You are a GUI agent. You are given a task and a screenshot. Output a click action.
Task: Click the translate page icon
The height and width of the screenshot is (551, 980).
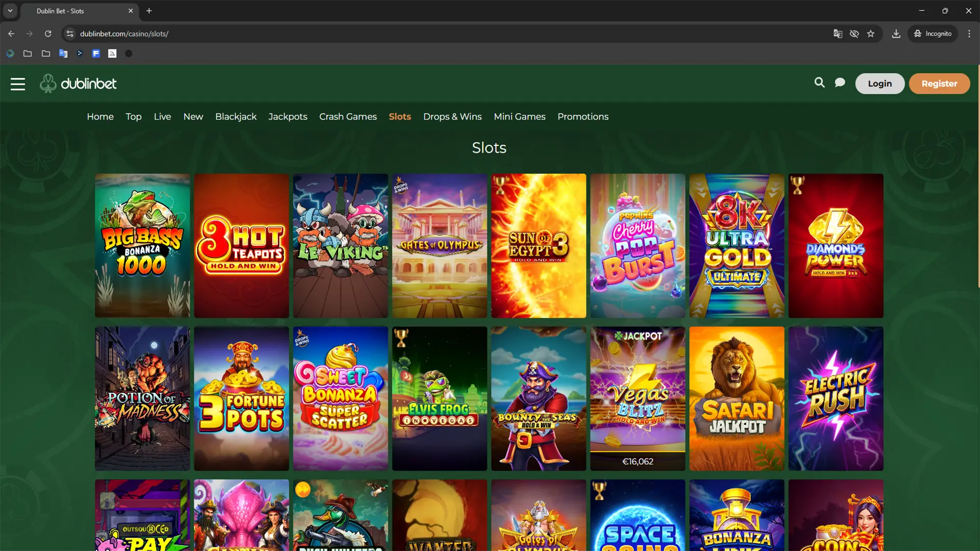point(838,34)
